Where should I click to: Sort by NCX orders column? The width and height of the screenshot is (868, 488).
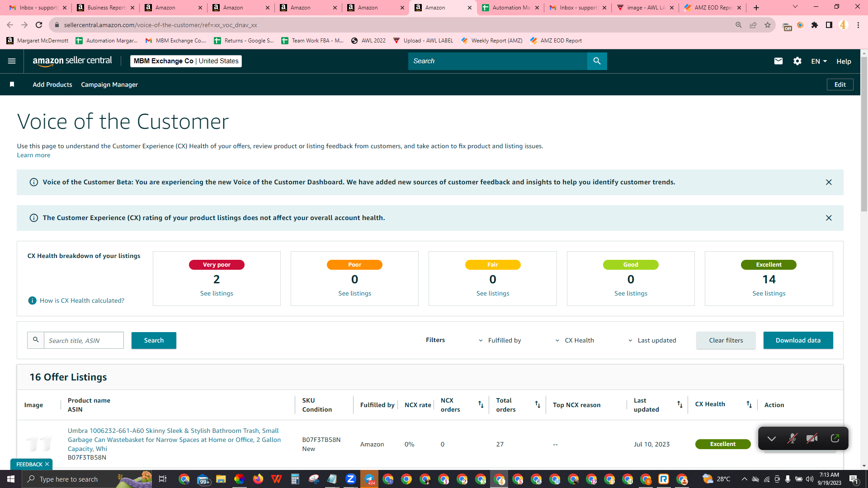coord(481,404)
